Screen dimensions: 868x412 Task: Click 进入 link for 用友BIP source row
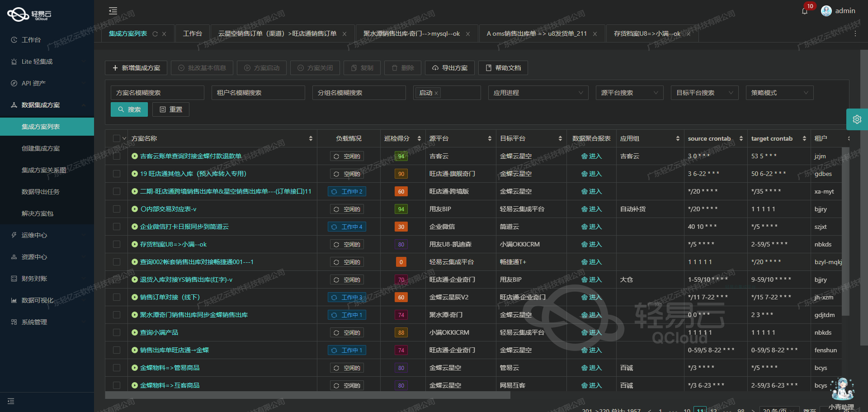592,209
